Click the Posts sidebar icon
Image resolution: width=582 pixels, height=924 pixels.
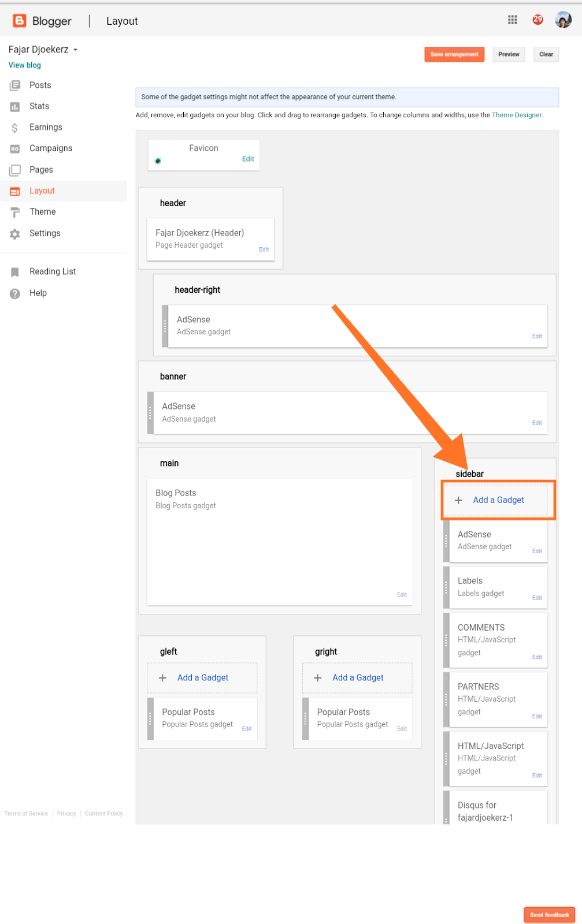(15, 85)
